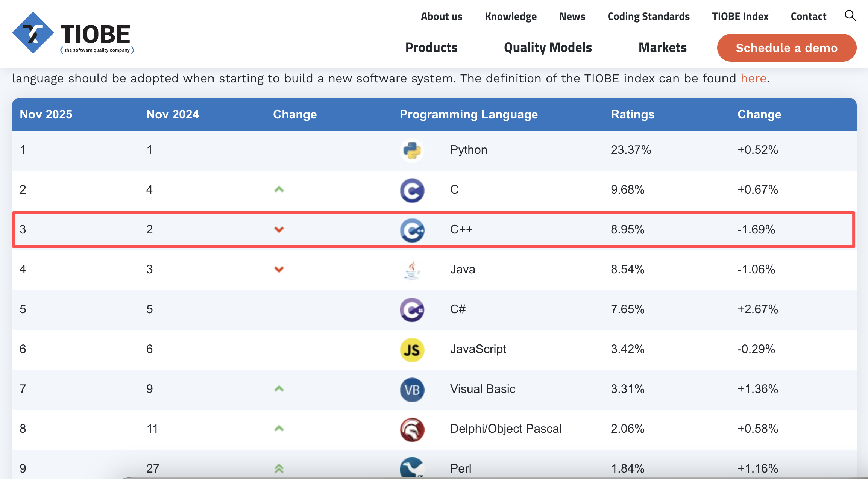Click the 8.54% rating value
Viewport: 868px width, 479px height.
pos(628,269)
